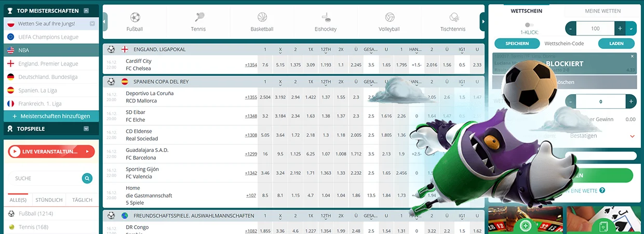Open more markets +1354 for Cardiff City

[251, 65]
